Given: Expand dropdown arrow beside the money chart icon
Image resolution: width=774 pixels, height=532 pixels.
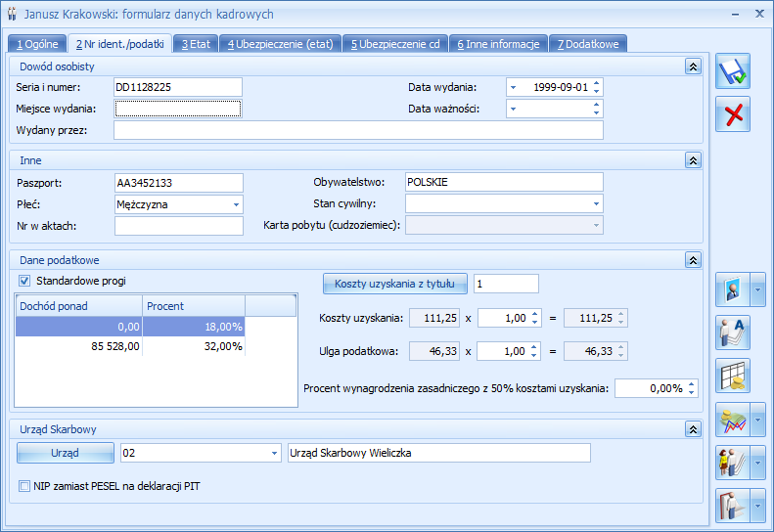Looking at the screenshot, I should coord(757,420).
